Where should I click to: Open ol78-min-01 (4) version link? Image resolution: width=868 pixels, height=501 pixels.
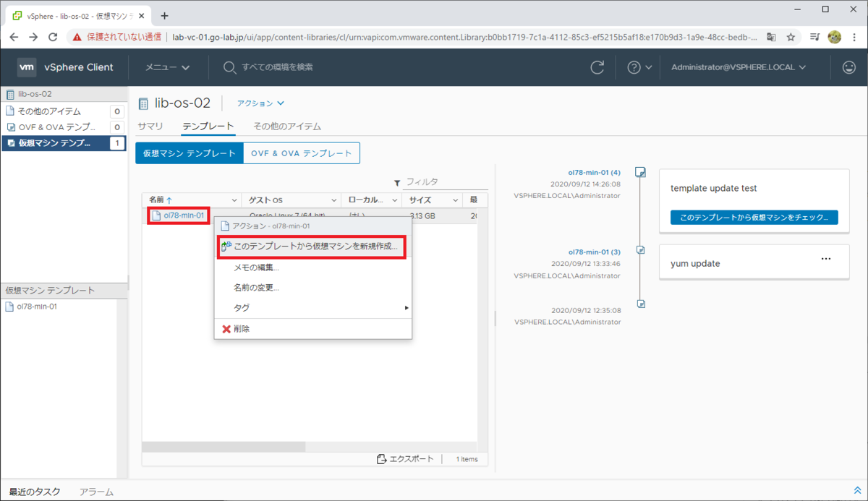coord(594,172)
